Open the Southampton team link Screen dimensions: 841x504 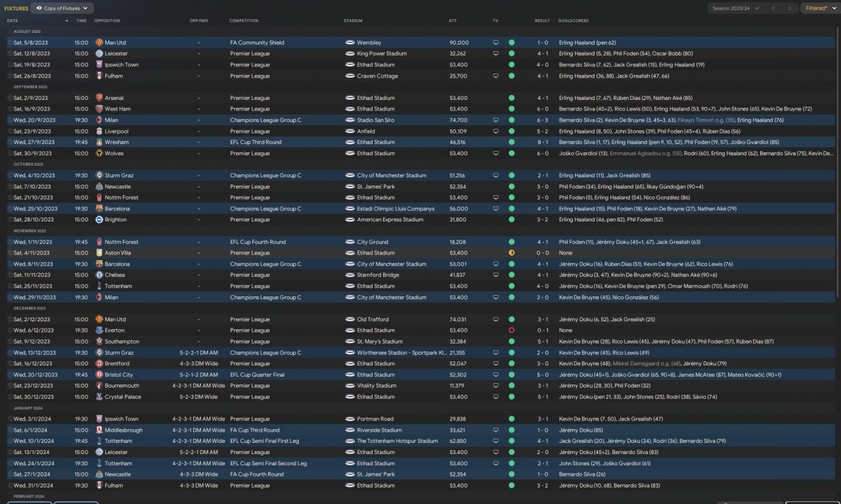click(122, 342)
